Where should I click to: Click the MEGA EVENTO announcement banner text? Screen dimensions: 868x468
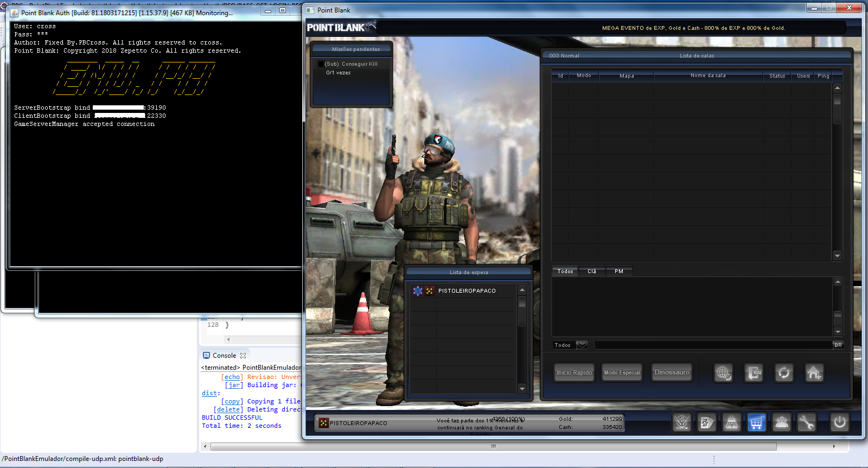point(693,28)
